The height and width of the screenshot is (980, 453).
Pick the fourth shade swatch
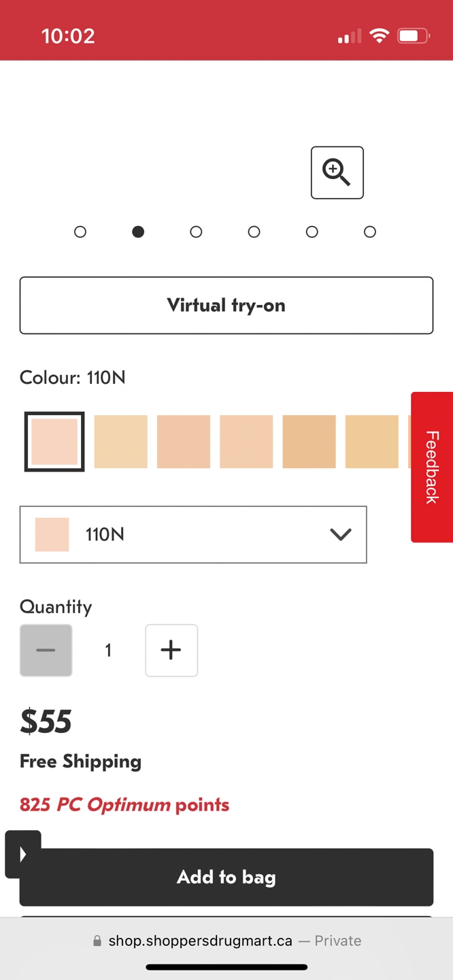[246, 442]
